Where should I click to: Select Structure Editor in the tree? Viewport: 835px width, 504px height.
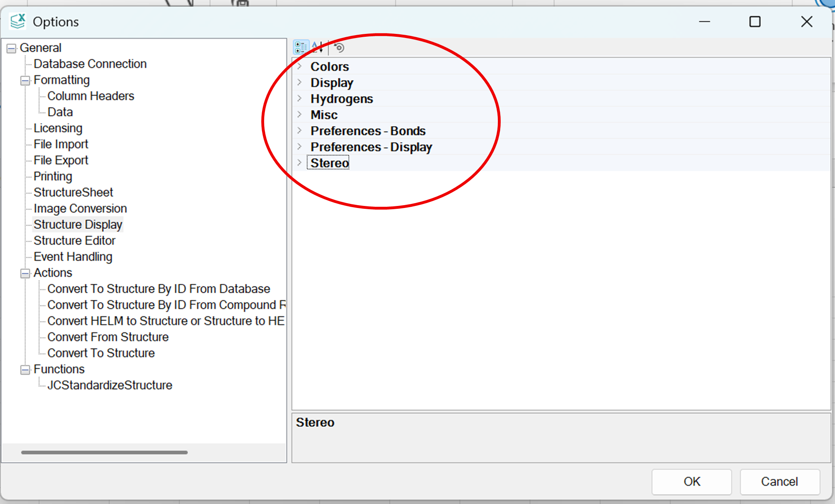point(74,241)
